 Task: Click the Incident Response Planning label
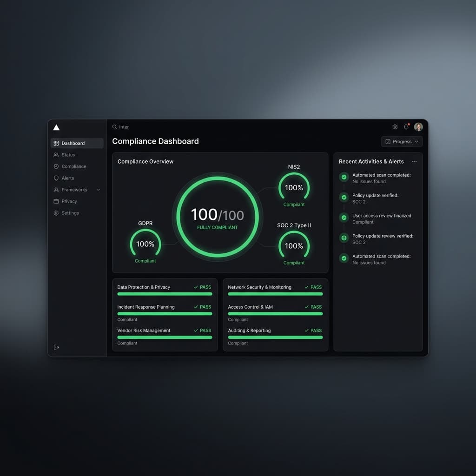145,307
